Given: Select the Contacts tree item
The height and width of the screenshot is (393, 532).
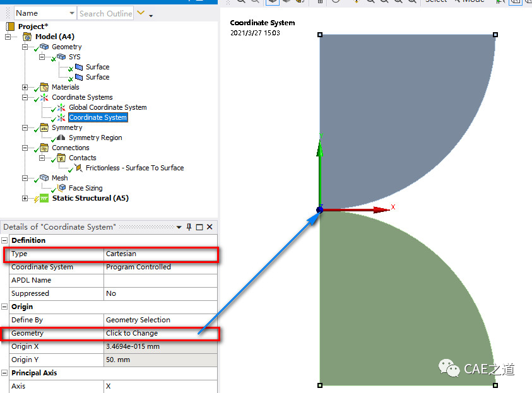Looking at the screenshot, I should 83,158.
